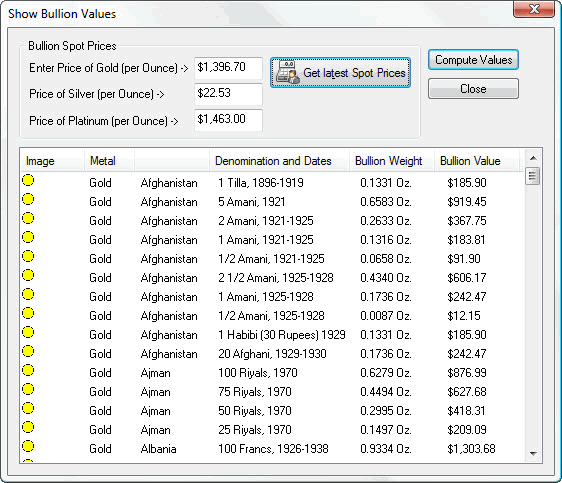Select '5 Amani, 1921' denomination text
The height and width of the screenshot is (483, 562).
[x=252, y=202]
